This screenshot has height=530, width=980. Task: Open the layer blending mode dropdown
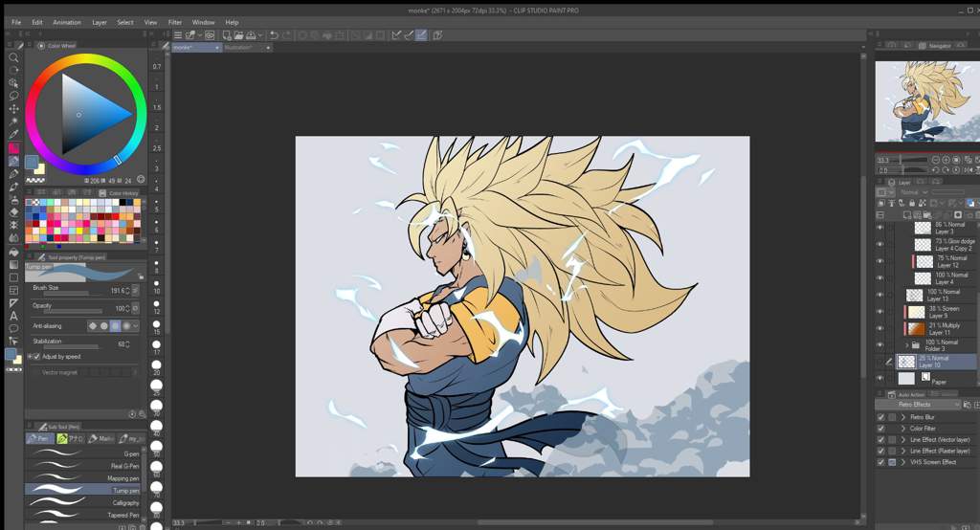pyautogui.click(x=914, y=192)
